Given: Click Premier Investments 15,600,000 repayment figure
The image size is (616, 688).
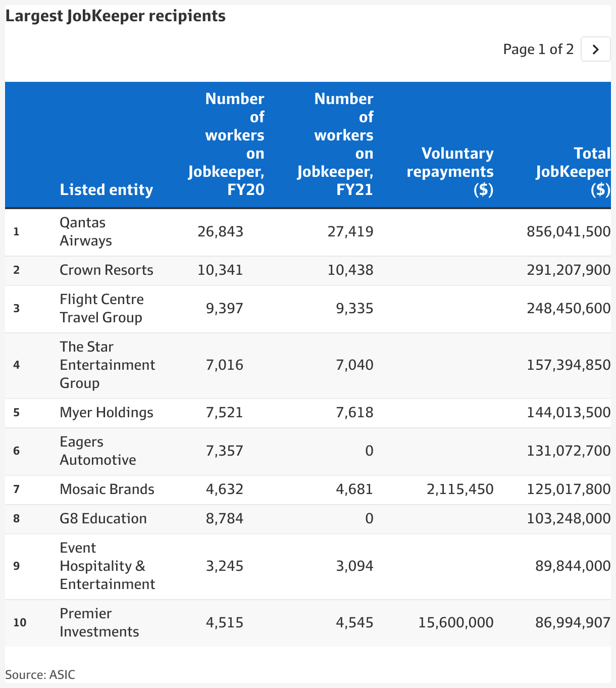Looking at the screenshot, I should (456, 622).
